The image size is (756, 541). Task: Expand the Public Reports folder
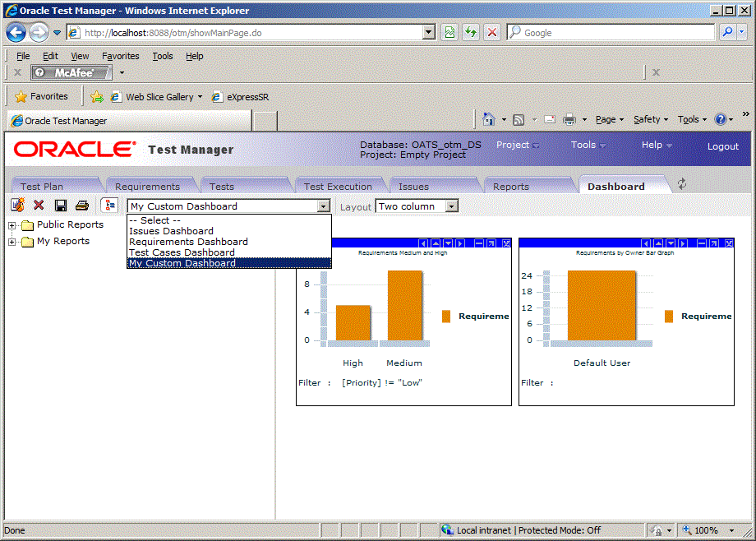point(12,225)
